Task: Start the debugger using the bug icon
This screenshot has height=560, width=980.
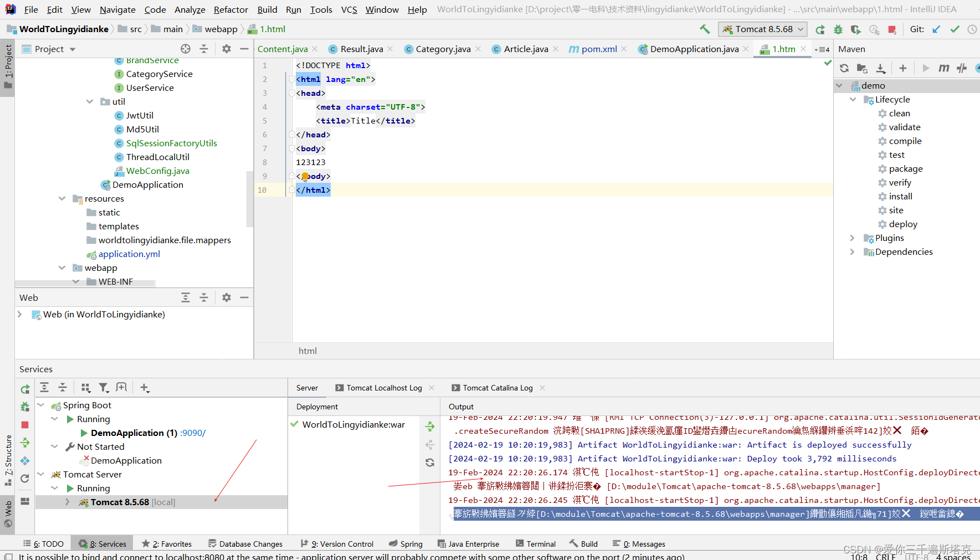Action: [838, 29]
